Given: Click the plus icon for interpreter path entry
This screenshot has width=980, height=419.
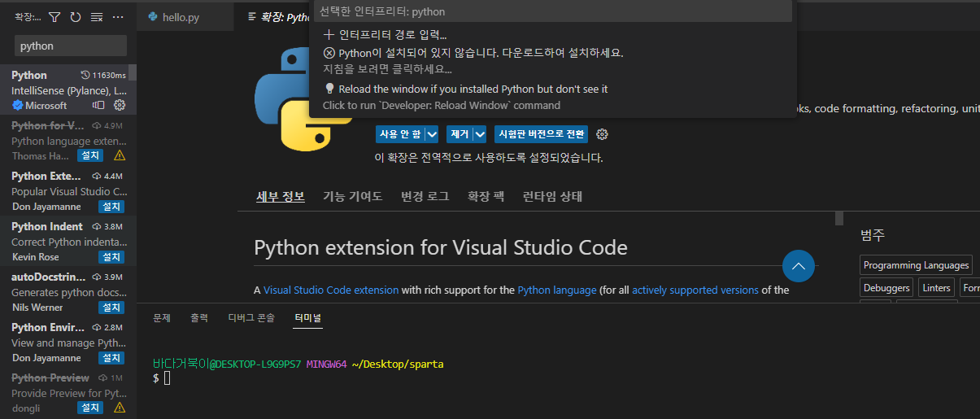Looking at the screenshot, I should coord(329,34).
